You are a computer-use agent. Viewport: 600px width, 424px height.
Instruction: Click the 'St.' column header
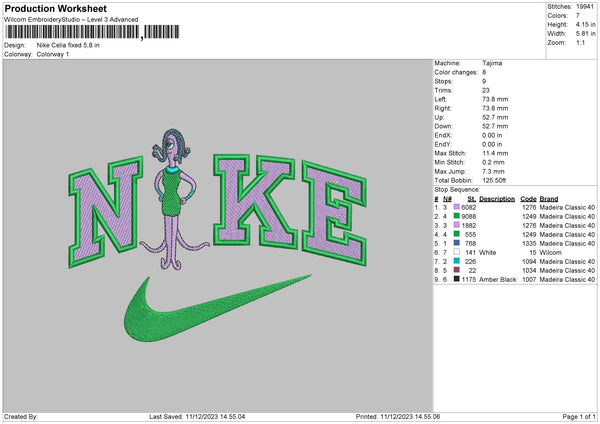point(471,199)
